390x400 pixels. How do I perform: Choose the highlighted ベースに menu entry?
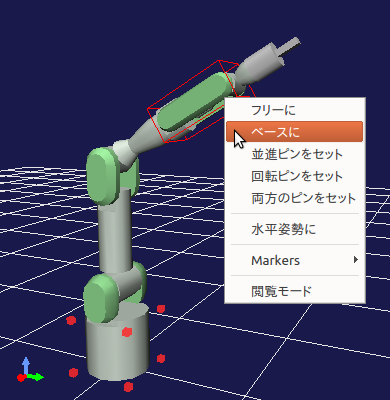[295, 132]
